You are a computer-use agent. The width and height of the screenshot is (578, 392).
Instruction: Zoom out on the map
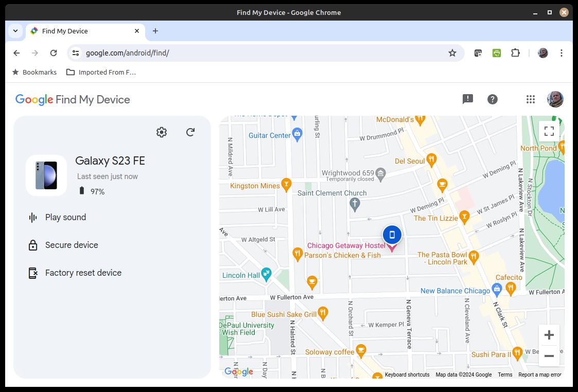tap(549, 356)
